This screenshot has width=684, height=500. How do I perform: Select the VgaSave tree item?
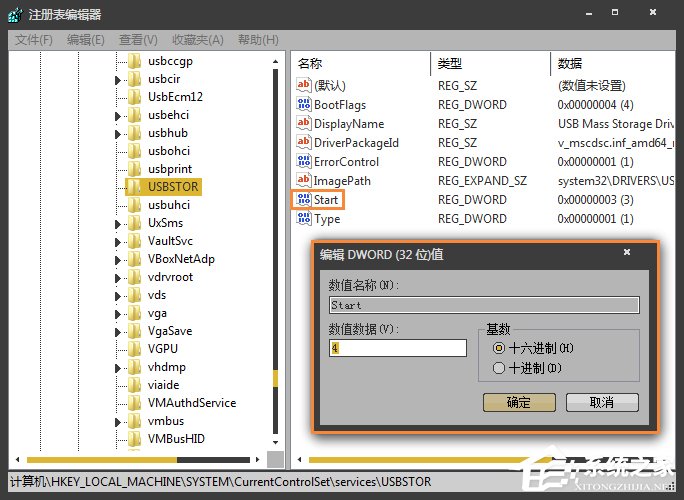tap(170, 331)
